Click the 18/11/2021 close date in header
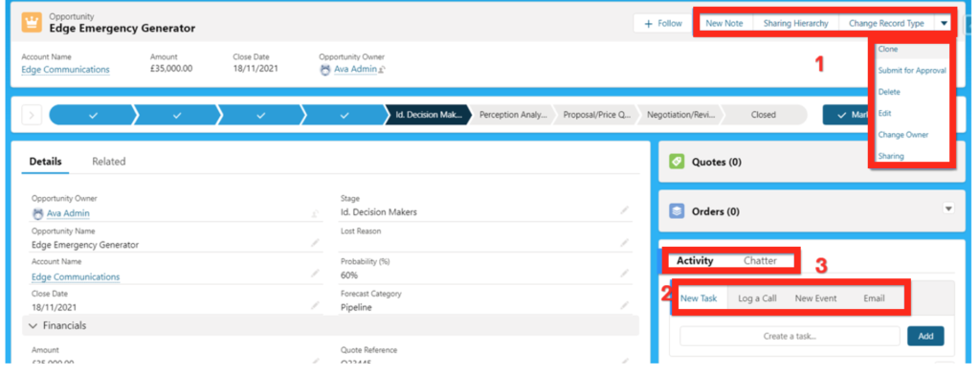 point(256,69)
